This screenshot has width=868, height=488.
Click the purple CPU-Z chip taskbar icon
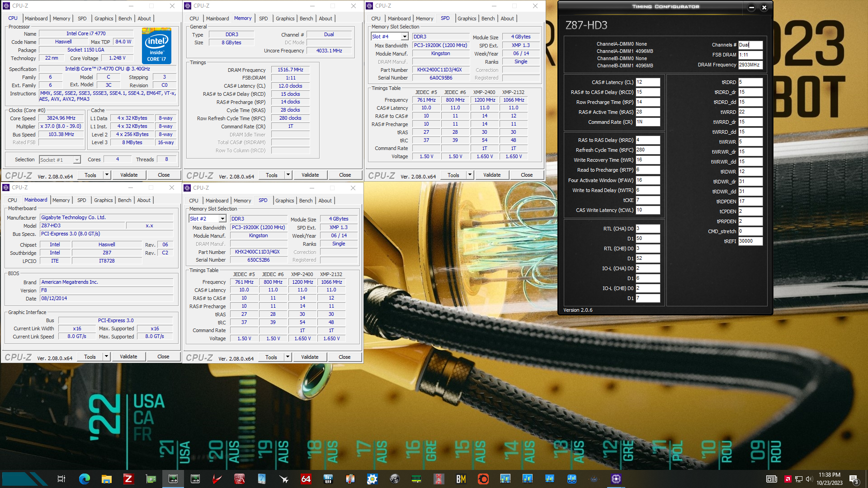tap(616, 479)
